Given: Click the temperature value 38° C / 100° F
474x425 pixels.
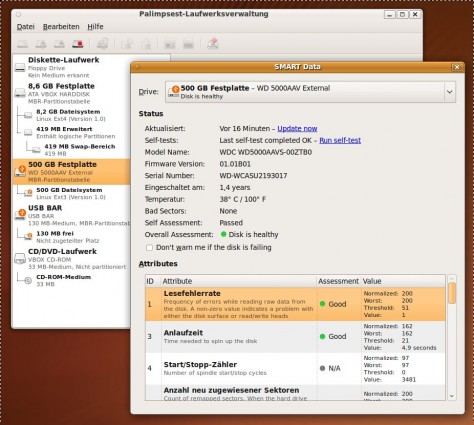Looking at the screenshot, I should point(243,199).
